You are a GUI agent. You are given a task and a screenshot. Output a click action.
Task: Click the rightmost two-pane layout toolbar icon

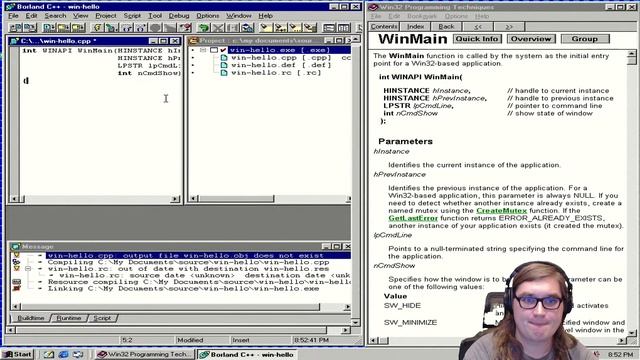[x=344, y=28]
